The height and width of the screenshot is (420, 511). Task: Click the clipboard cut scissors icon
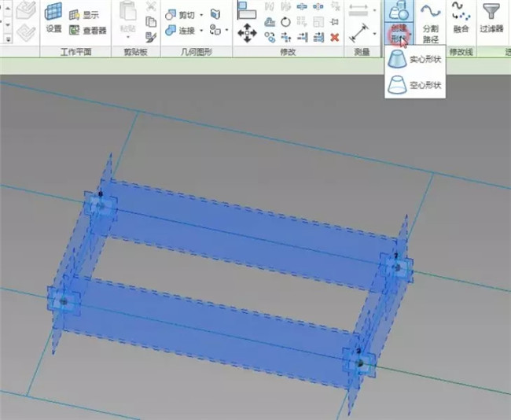[151, 6]
